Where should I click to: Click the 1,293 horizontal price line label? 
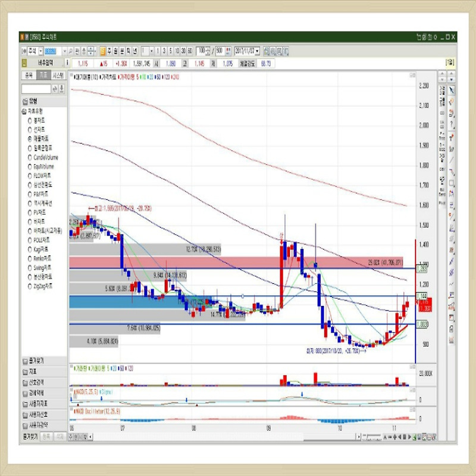421,269
